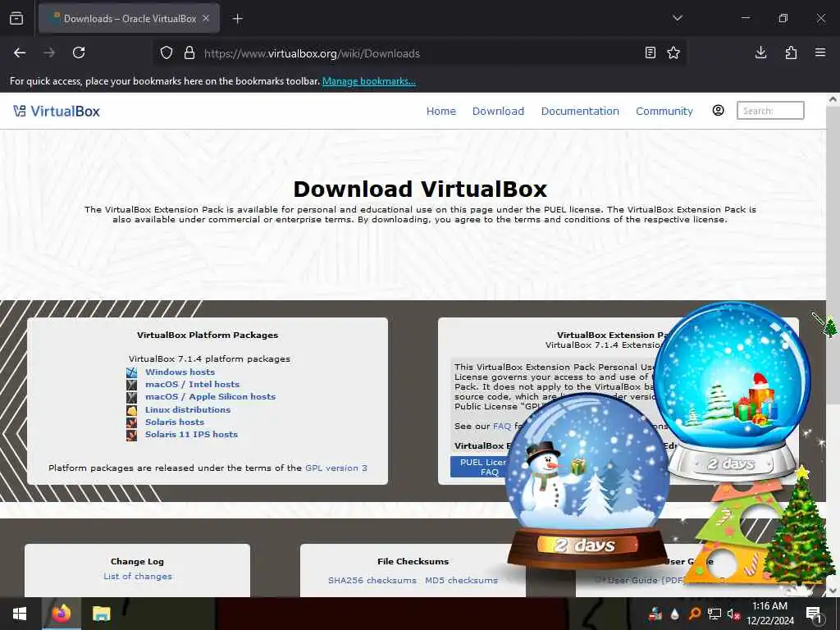Open the Documentation nav item

(580, 111)
